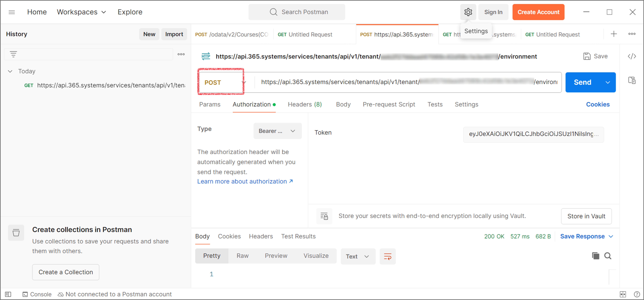Select Pretty response view

point(212,256)
